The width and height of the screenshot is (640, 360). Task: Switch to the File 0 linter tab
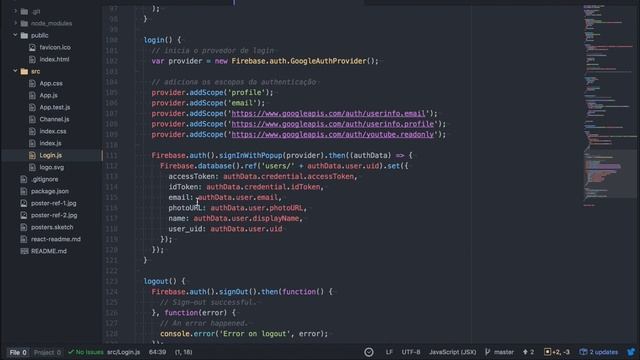coord(18,352)
